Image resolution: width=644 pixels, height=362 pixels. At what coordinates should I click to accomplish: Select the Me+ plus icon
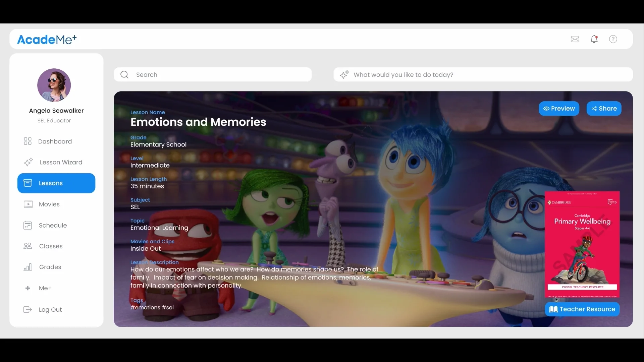[x=28, y=288]
